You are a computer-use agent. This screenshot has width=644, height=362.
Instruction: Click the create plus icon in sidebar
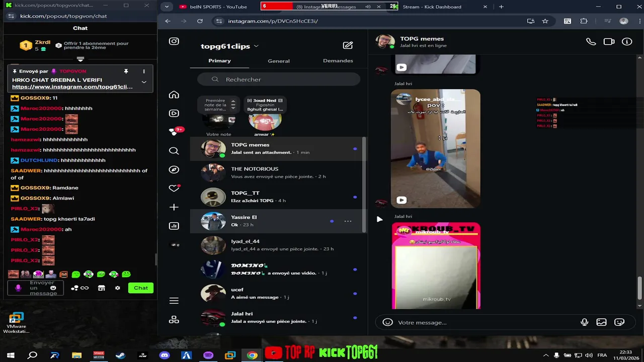point(174,207)
